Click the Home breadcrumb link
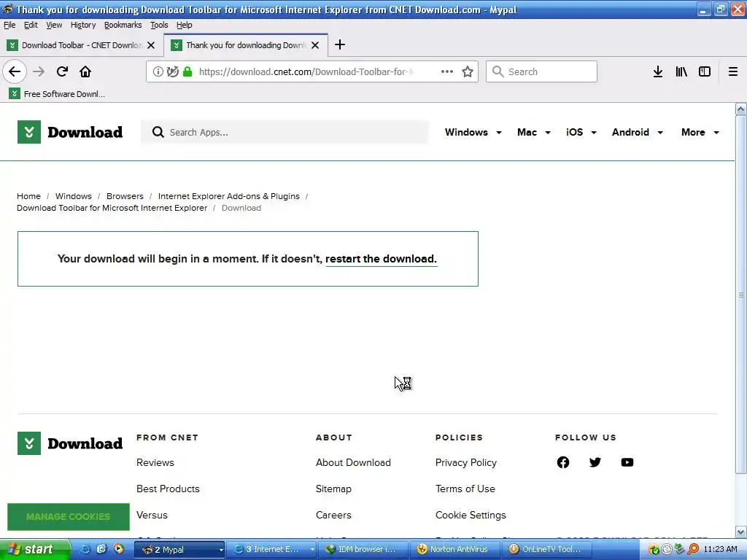The width and height of the screenshot is (747, 560). pos(28,196)
